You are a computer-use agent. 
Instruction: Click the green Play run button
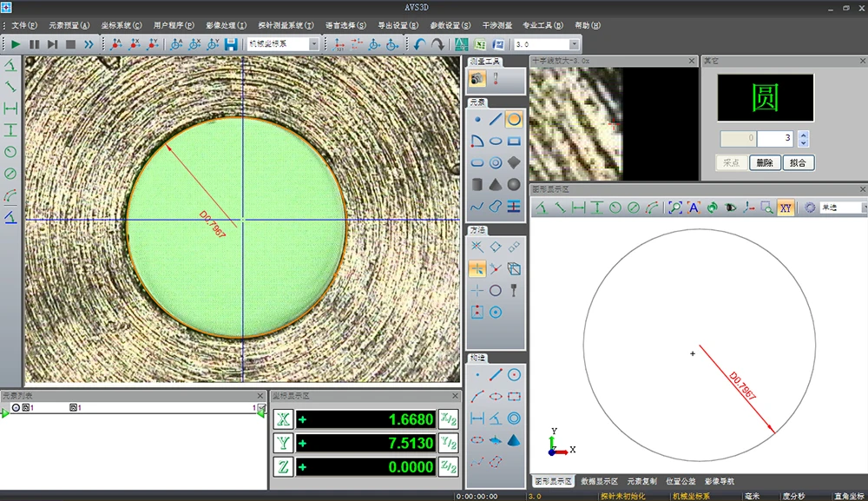pyautogui.click(x=16, y=44)
